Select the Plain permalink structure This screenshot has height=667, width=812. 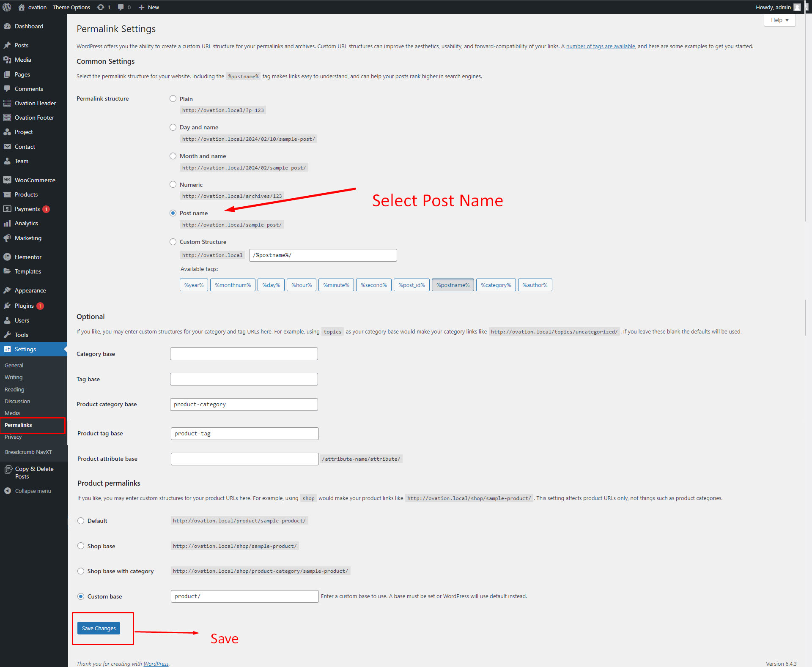click(173, 98)
